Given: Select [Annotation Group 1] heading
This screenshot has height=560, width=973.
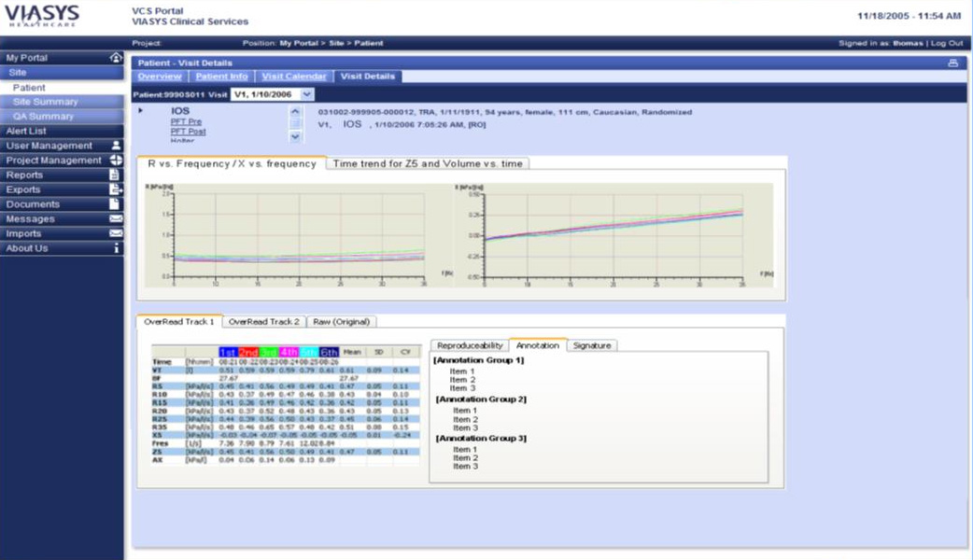Looking at the screenshot, I should (479, 360).
